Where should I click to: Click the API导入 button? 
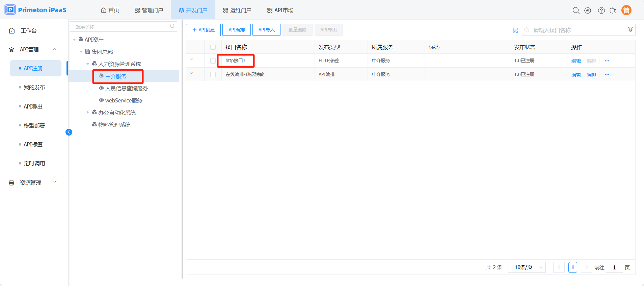[266, 30]
